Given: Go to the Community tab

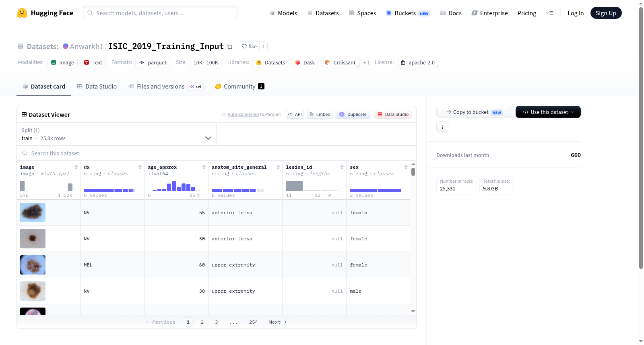Looking at the screenshot, I should pos(239,87).
